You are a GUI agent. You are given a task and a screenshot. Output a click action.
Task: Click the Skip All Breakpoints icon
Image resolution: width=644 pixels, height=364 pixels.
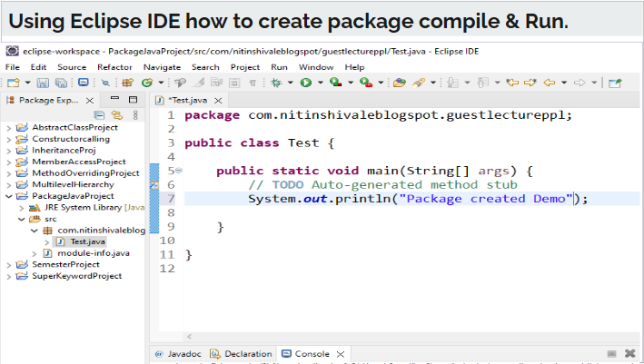105,83
